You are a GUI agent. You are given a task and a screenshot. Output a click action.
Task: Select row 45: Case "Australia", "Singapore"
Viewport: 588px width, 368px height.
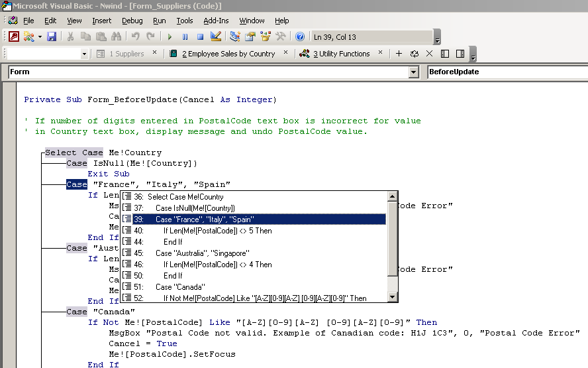(x=254, y=253)
